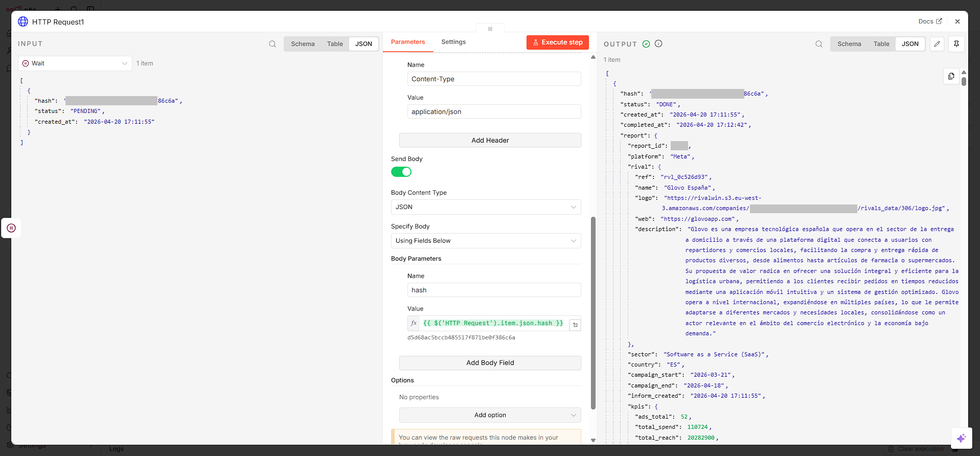Open the previous Wait node on the left edge
Viewport: 980px width, 456px height.
point(11,228)
